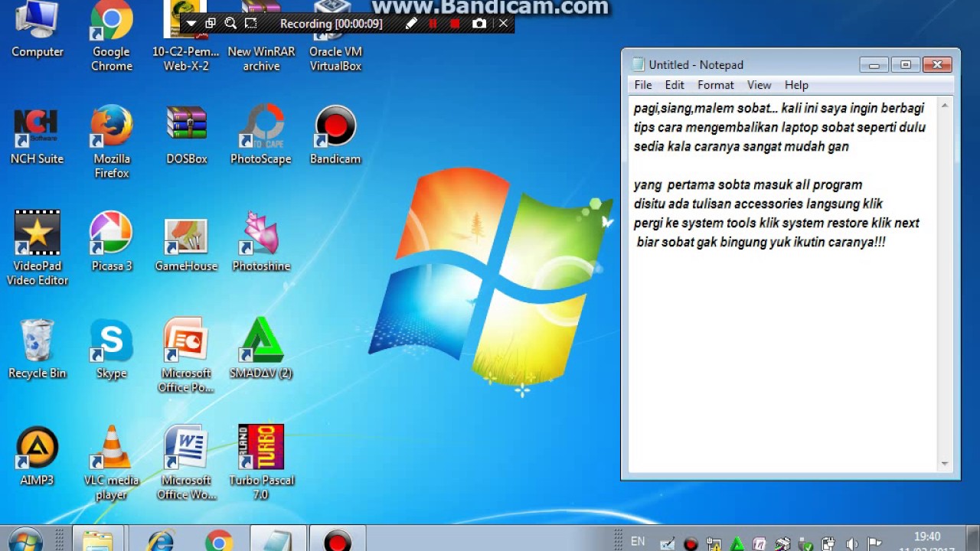The height and width of the screenshot is (551, 980).
Task: Click the Show desktop button
Action: (x=973, y=539)
